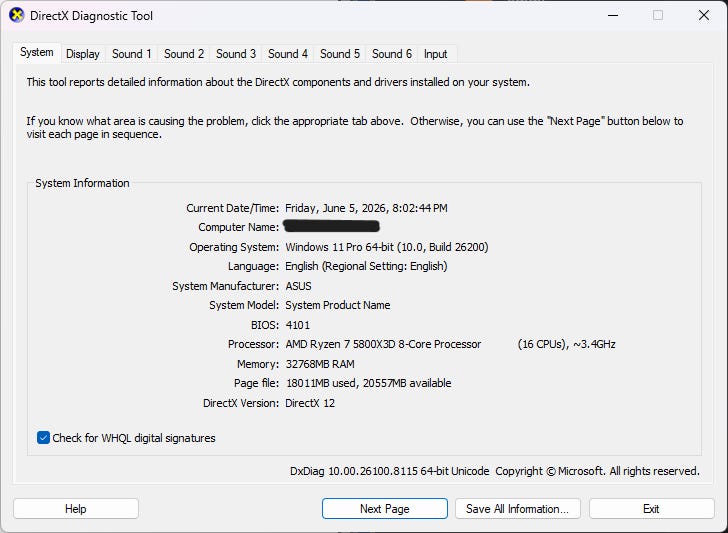Click Save All Information button
728x533 pixels.
pos(518,509)
